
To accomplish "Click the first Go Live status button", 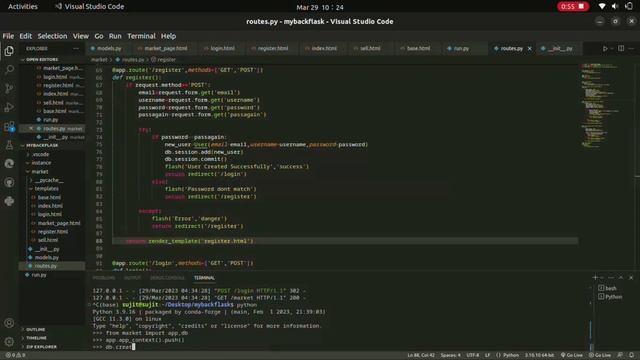I will coord(572,355).
